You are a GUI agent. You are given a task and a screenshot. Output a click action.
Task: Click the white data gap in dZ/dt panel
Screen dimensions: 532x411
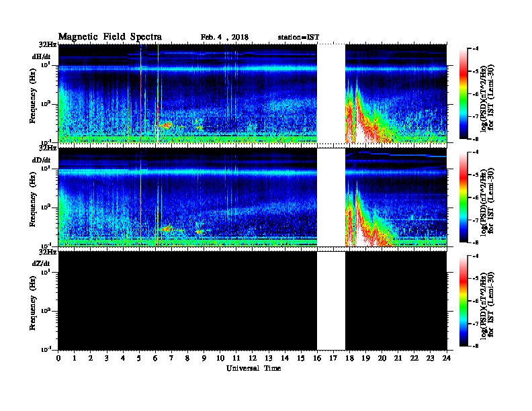coord(331,301)
